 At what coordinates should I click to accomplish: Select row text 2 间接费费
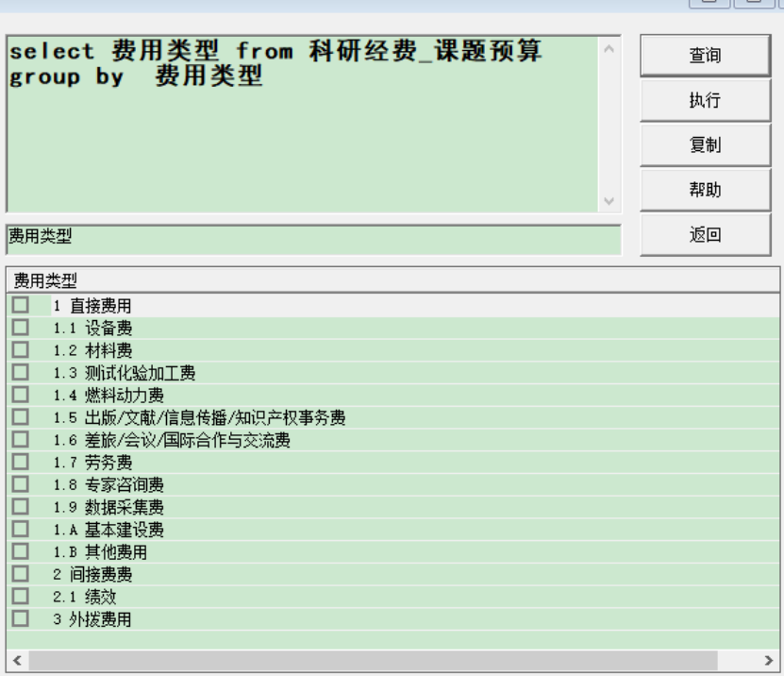(x=92, y=574)
